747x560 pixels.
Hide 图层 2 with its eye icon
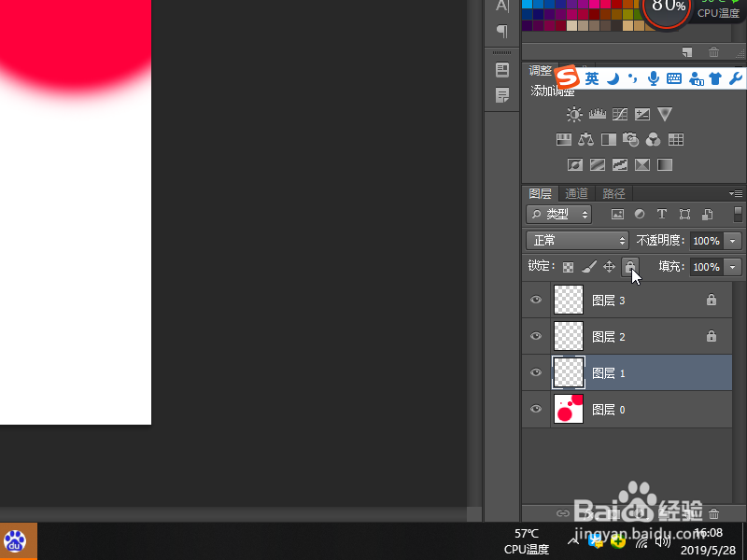536,336
